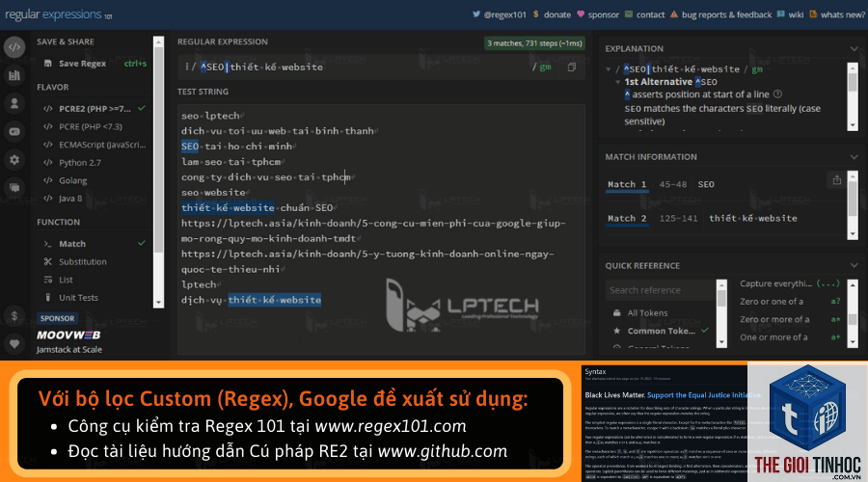Viewport: 868px width, 482px height.
Task: Click the Explanation panel scrollbar
Action: click(853, 96)
